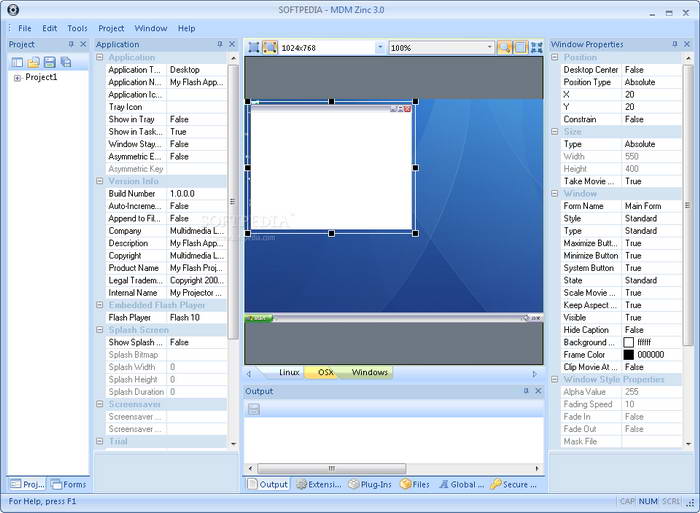
Task: Click the Position Type Absolute value
Action: pos(651,82)
